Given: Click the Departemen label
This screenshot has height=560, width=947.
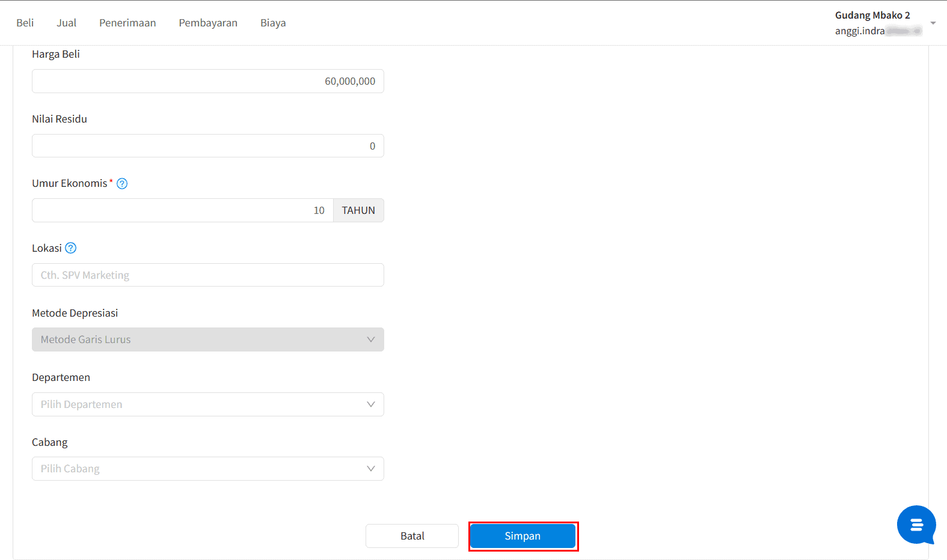Looking at the screenshot, I should pos(61,377).
